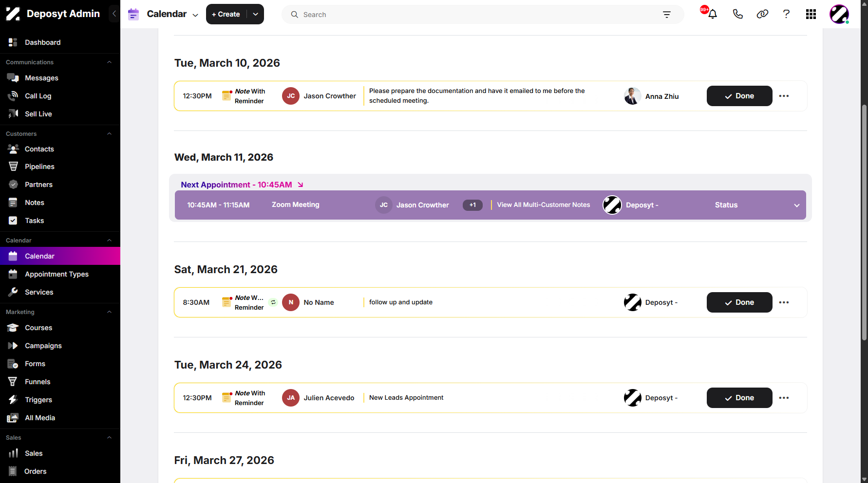This screenshot has height=483, width=868.
Task: Collapse the Marketing sidebar section
Action: 109,312
